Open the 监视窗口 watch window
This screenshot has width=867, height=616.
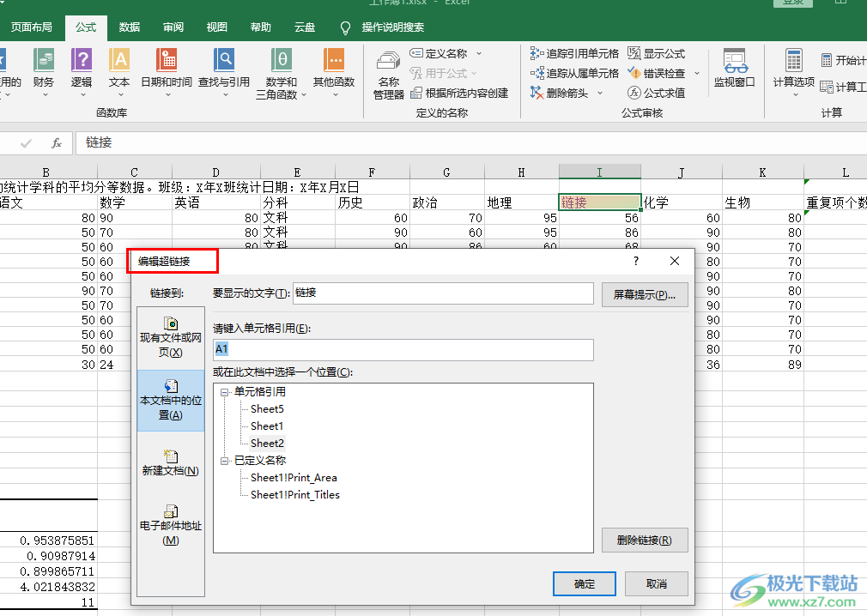tap(734, 69)
